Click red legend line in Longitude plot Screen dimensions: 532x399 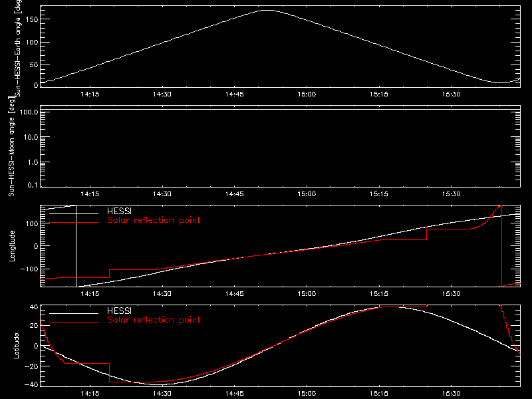point(74,223)
